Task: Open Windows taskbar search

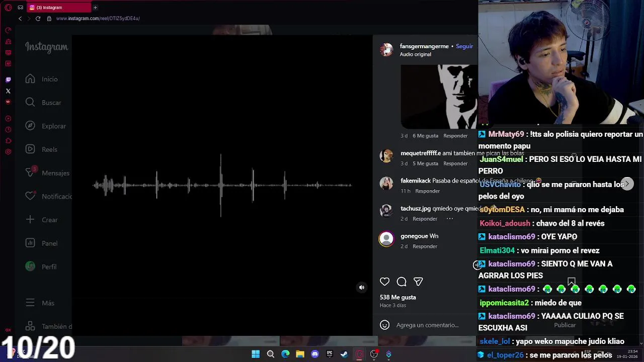Action: tap(270, 354)
